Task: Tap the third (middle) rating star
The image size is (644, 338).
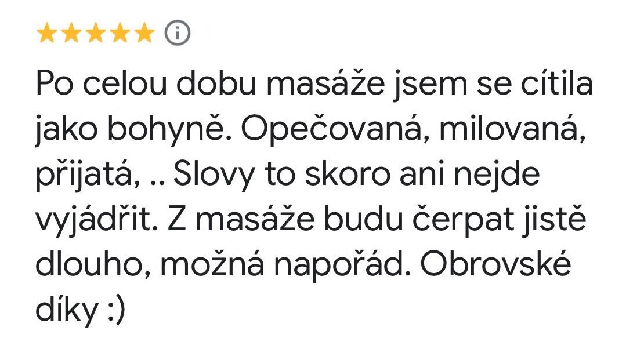Action: tap(95, 34)
